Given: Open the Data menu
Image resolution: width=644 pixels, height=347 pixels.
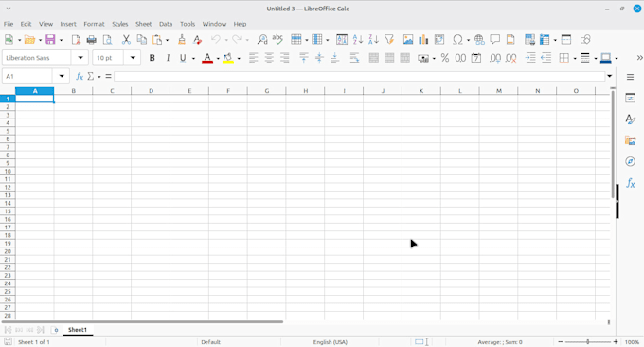Looking at the screenshot, I should 166,24.
